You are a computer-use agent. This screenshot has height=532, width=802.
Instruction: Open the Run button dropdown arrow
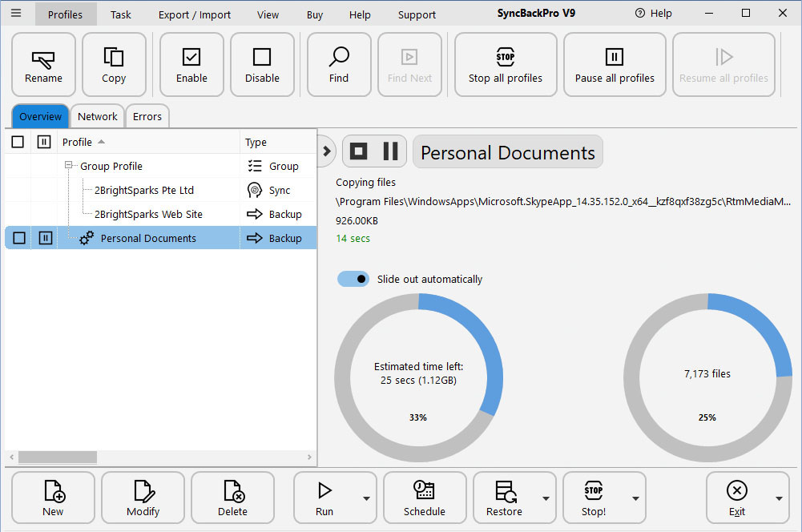(x=366, y=498)
